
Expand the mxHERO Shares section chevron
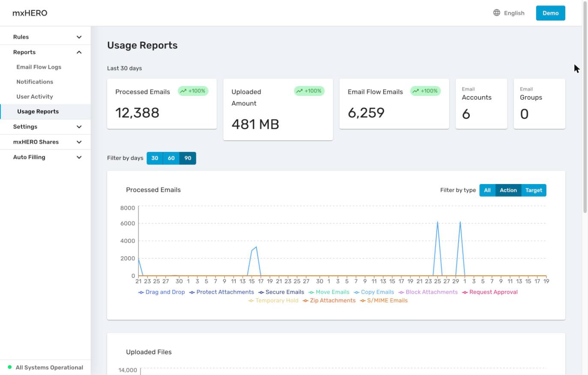click(x=79, y=142)
